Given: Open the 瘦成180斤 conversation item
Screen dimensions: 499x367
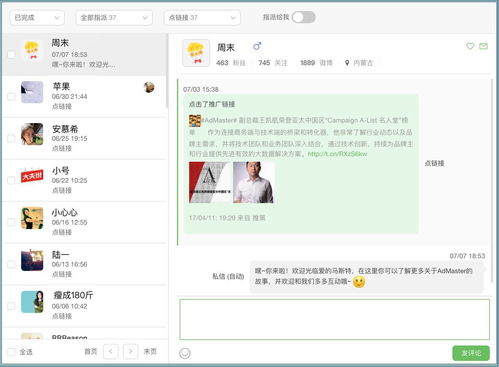Looking at the screenshot, I should 85,306.
